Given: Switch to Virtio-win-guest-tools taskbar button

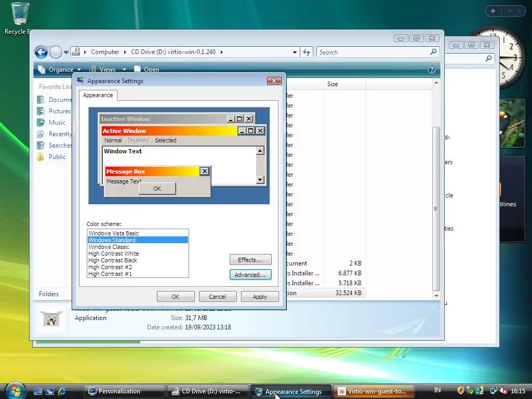Looking at the screenshot, I should (375, 391).
